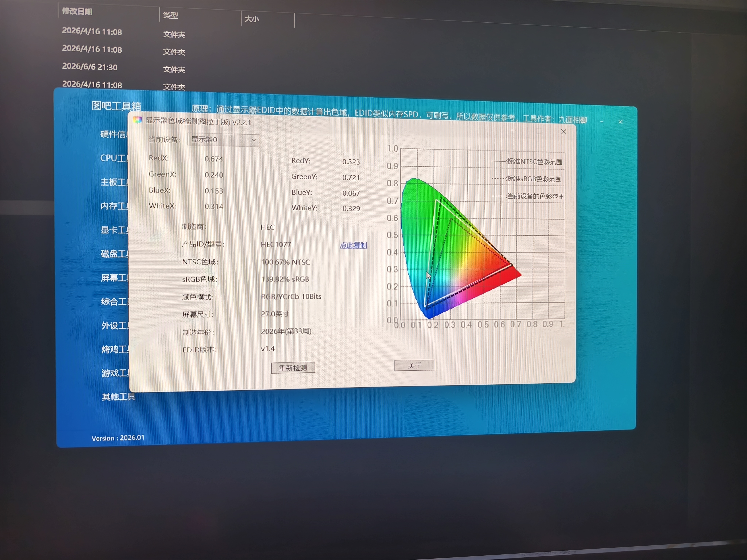The width and height of the screenshot is (747, 560).
Task: Click the 关于 button
Action: pyautogui.click(x=414, y=365)
